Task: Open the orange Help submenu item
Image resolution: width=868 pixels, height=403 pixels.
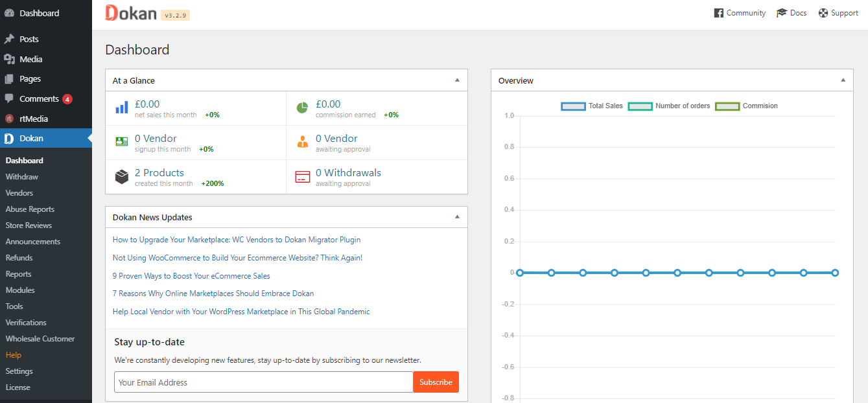Action: point(14,355)
